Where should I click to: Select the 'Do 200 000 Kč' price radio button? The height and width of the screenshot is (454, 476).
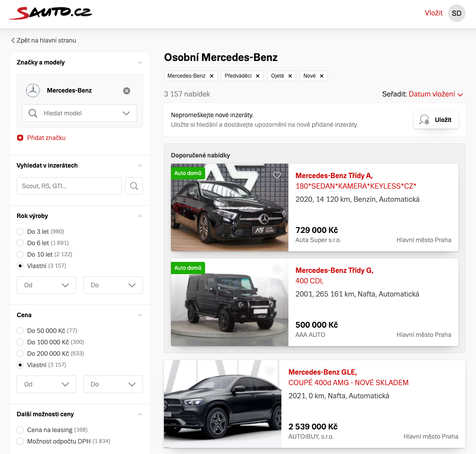coord(20,354)
